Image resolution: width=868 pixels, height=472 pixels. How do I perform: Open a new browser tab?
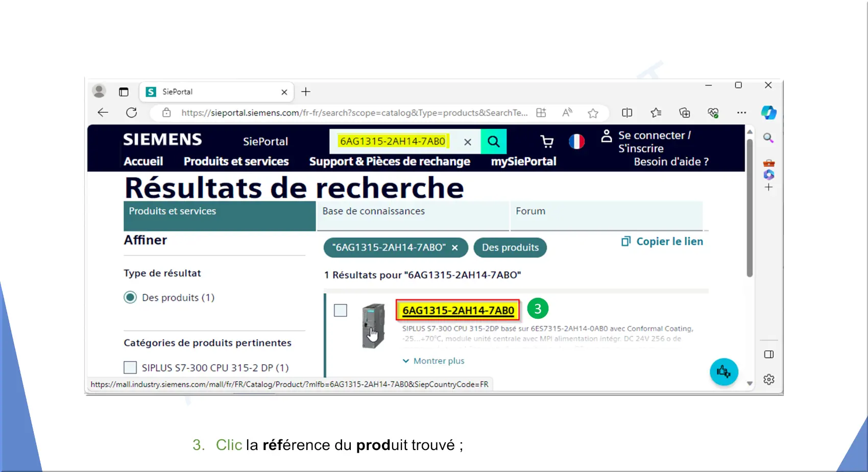tap(306, 92)
